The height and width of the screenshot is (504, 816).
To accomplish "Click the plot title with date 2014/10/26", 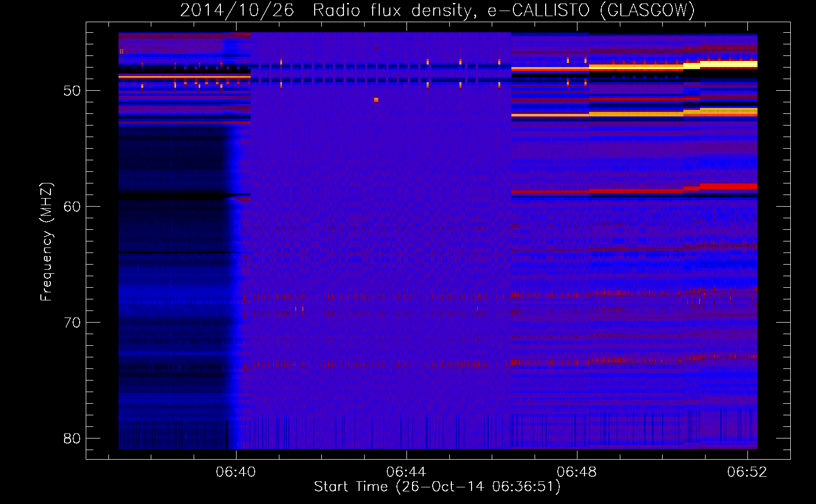I will pos(437,10).
